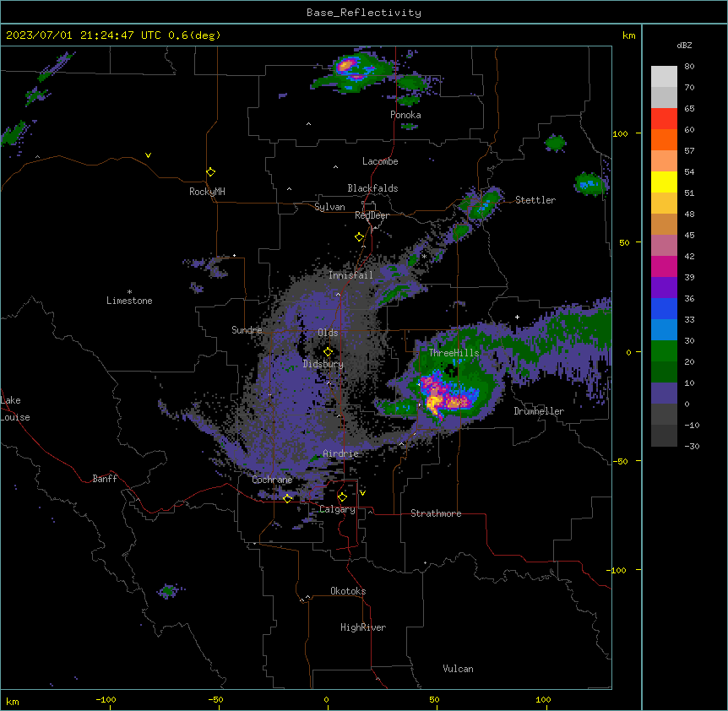Click the green 30 dBZ legend swatch
Image resolution: width=728 pixels, height=711 pixels.
[x=664, y=351]
